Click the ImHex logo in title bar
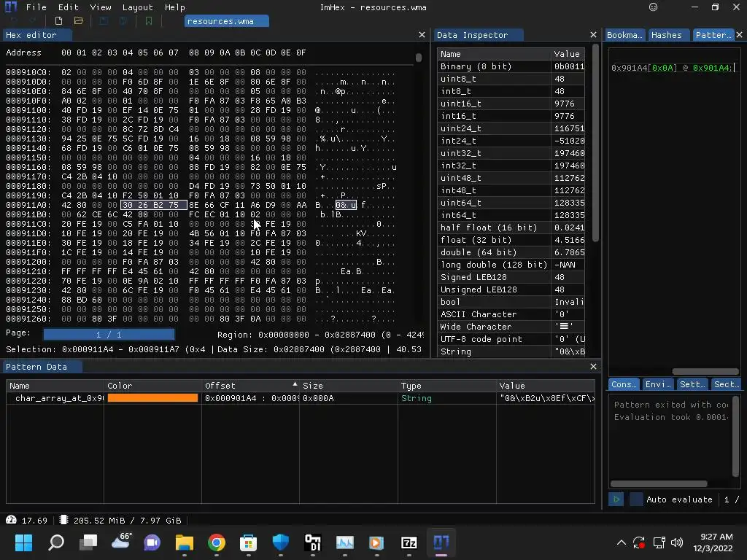 coord(10,7)
